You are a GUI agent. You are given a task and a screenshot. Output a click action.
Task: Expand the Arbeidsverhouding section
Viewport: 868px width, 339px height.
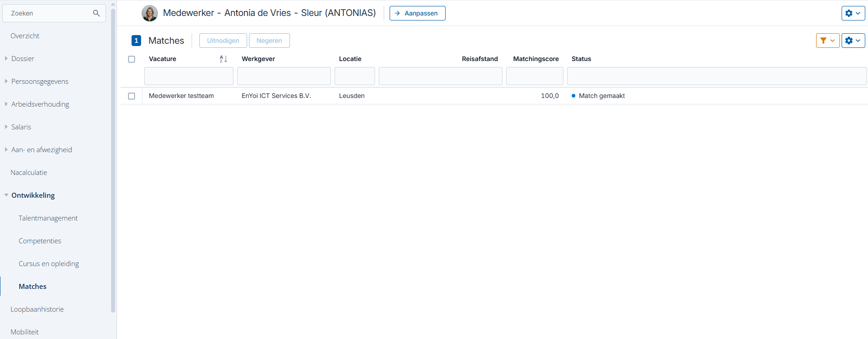[x=6, y=104]
